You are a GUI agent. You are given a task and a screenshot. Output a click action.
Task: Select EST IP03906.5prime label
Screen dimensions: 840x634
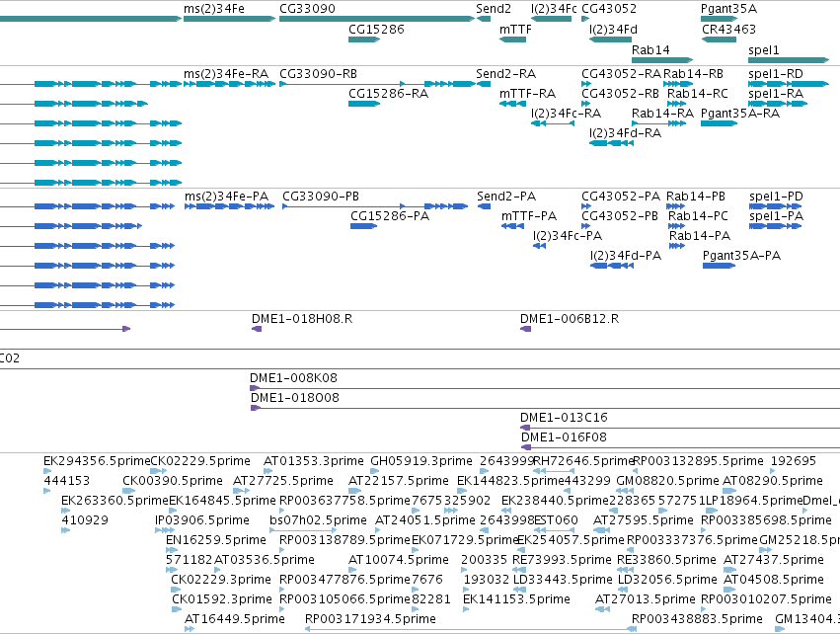coord(202,520)
